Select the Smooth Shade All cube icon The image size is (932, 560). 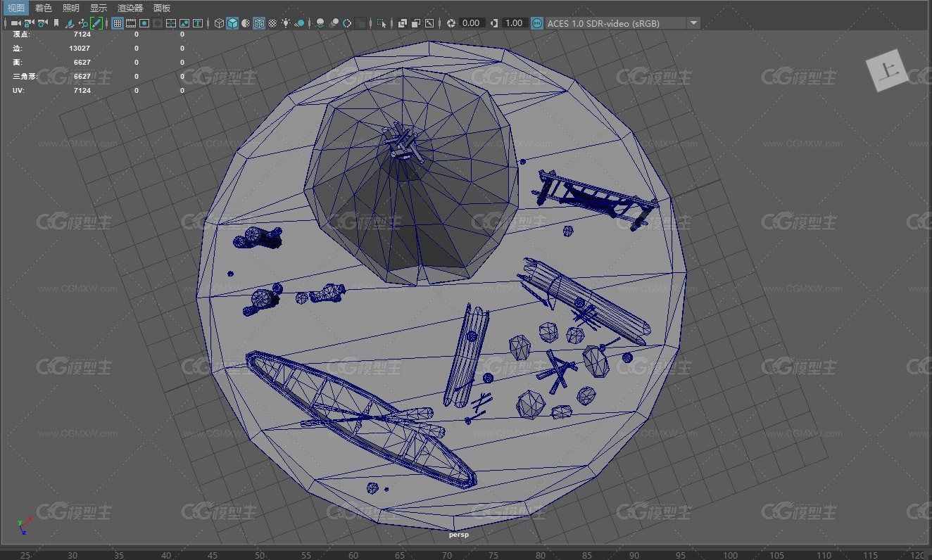[x=232, y=23]
